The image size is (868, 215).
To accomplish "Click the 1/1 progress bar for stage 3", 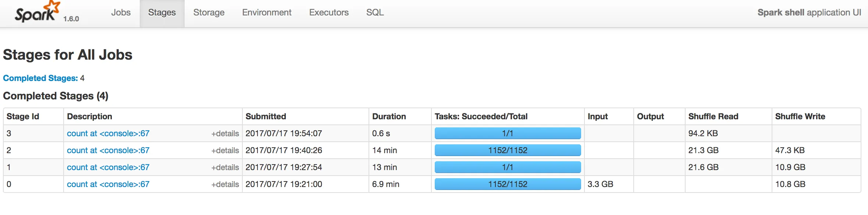I will click(508, 133).
